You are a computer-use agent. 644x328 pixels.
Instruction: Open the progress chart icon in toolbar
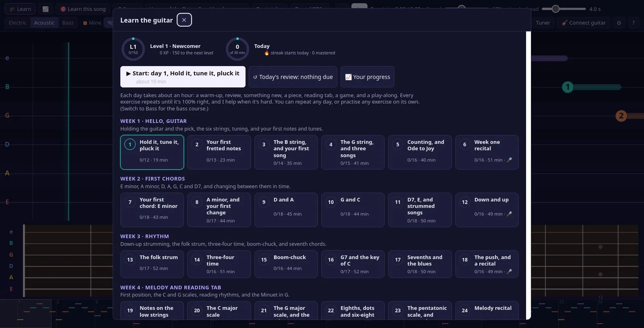click(45, 9)
